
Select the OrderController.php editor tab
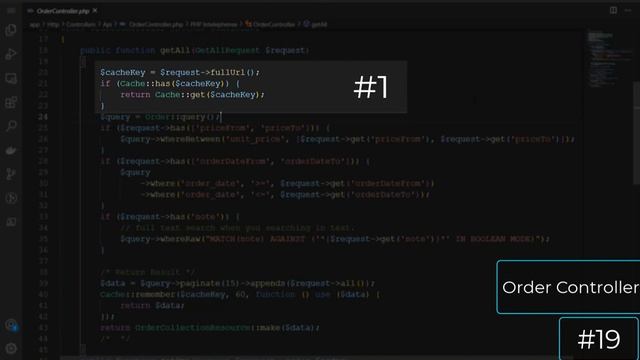point(62,11)
